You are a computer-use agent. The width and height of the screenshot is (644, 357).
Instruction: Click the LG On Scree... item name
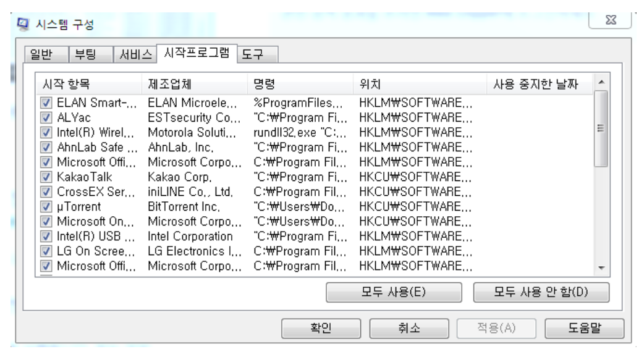96,251
